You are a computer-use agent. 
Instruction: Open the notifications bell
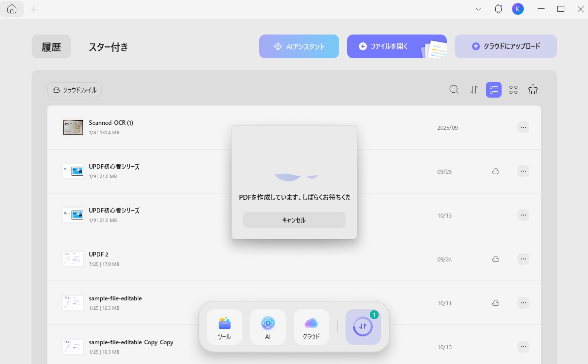[x=498, y=9]
